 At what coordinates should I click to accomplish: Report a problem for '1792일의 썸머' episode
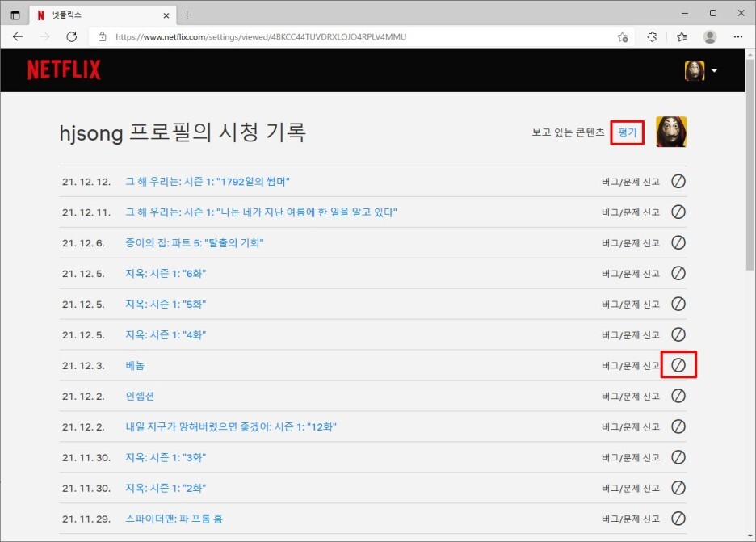(x=631, y=182)
